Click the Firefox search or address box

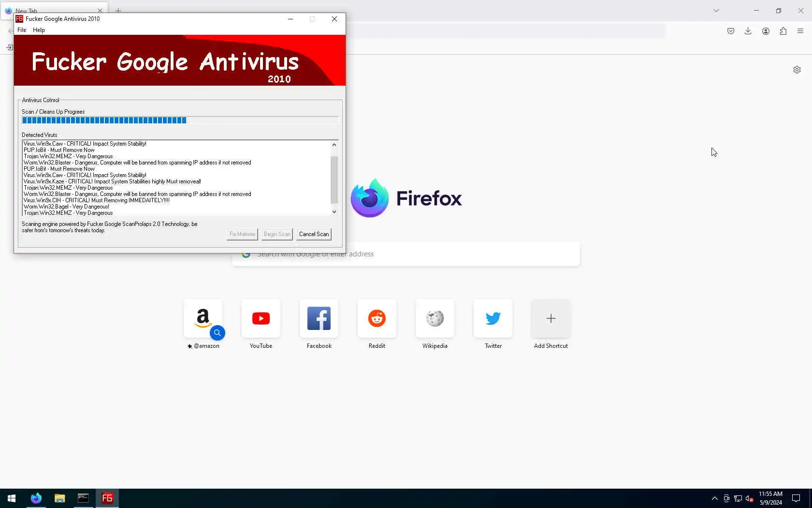click(406, 254)
